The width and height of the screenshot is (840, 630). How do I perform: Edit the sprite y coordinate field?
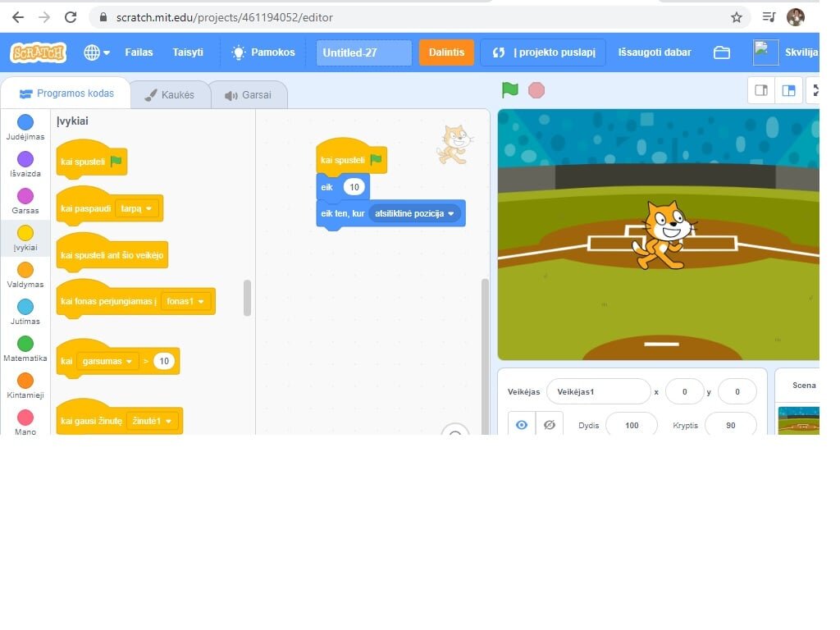(x=737, y=391)
